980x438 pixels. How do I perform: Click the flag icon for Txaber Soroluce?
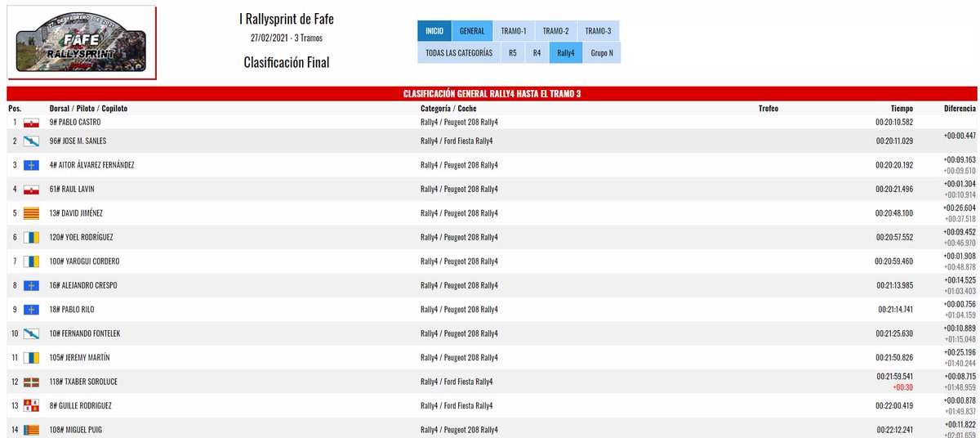click(30, 382)
